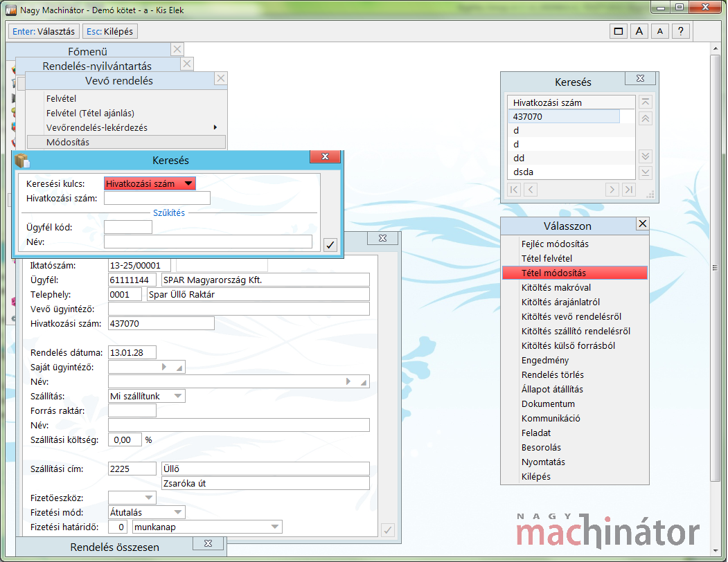This screenshot has width=728, height=562.
Task: Choose Rendelés törlés option
Action: coord(575,374)
